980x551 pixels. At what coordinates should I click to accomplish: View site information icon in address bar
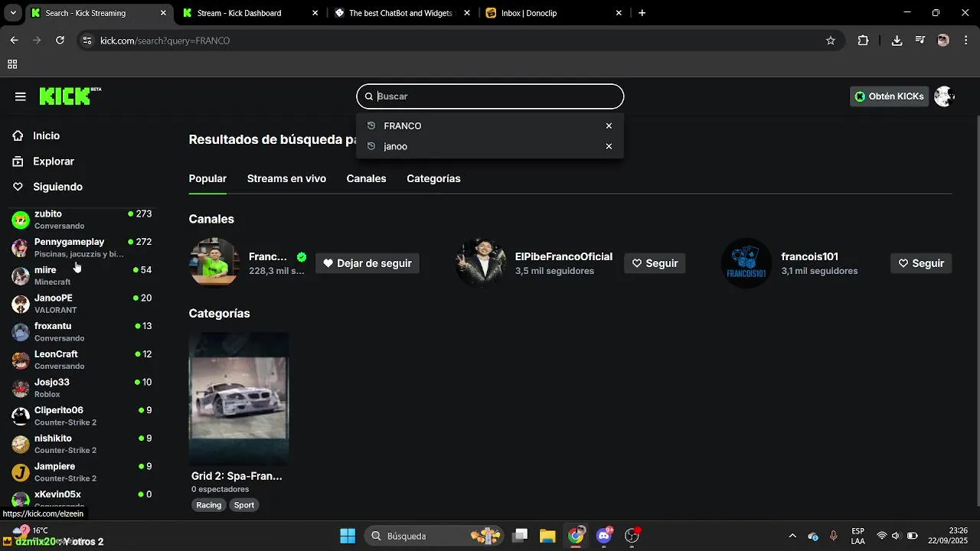click(x=87, y=41)
